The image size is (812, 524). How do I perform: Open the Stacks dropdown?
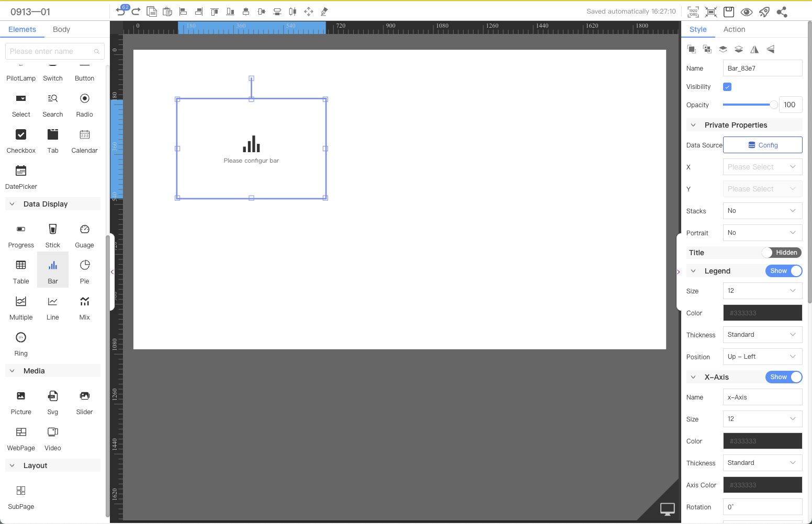(x=762, y=211)
